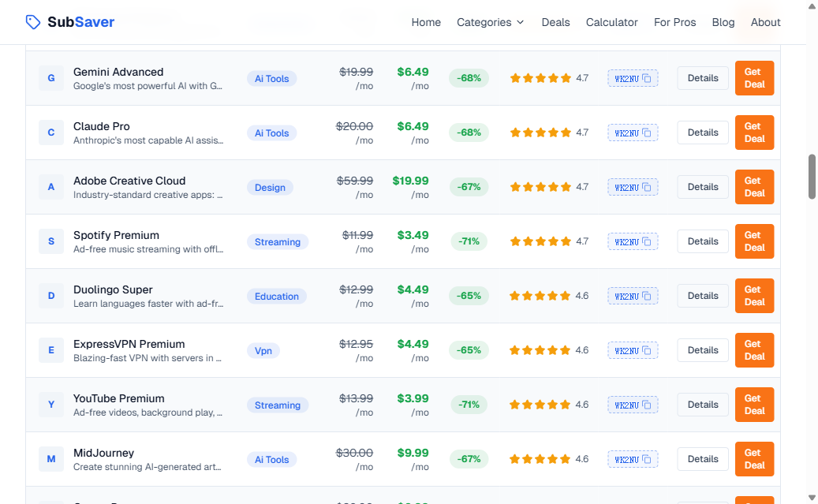Click the YouTube Premium 'Y' avatar icon
818x504 pixels.
coord(51,405)
